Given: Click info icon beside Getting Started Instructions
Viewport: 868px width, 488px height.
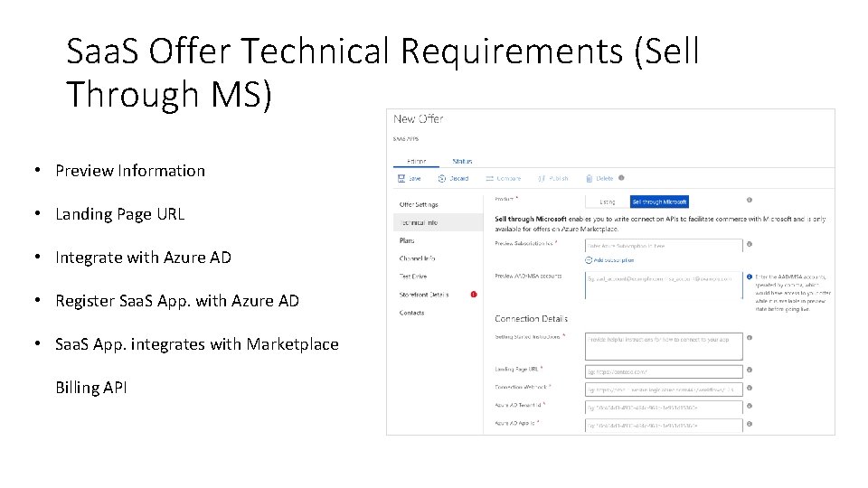Looking at the screenshot, I should 749,337.
